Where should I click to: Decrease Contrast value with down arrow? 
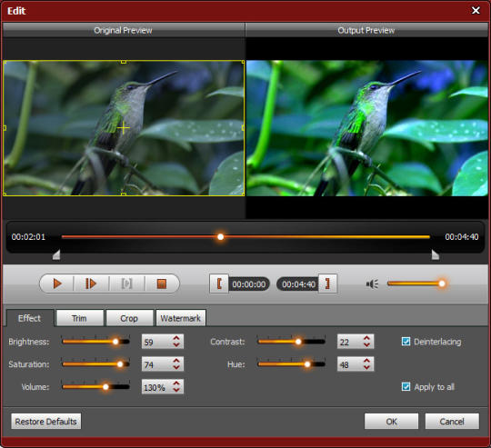(366, 344)
